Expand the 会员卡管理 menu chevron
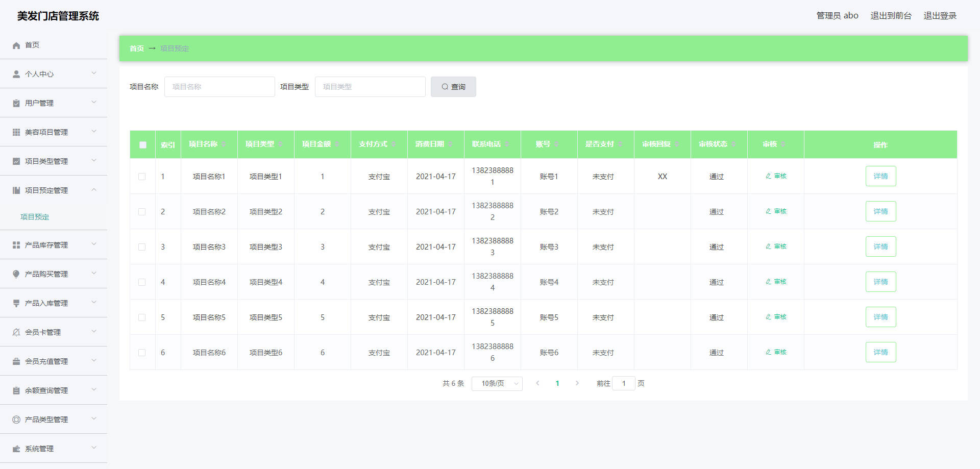Image resolution: width=980 pixels, height=469 pixels. point(94,332)
